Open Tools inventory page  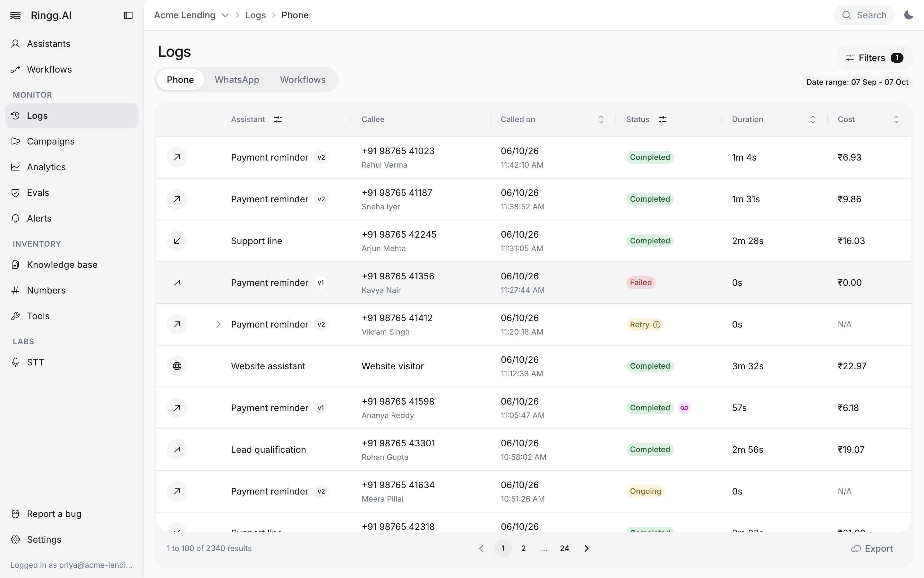pos(72,316)
